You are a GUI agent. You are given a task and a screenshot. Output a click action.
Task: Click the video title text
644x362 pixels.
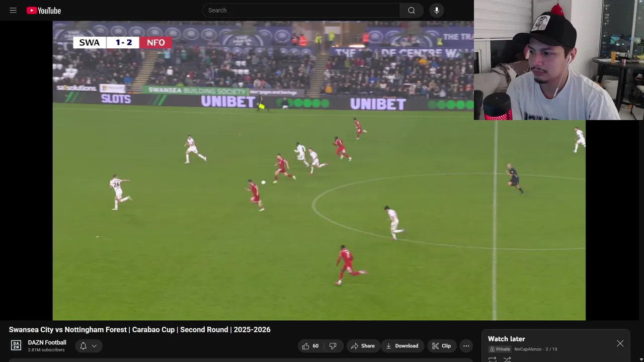click(x=139, y=329)
